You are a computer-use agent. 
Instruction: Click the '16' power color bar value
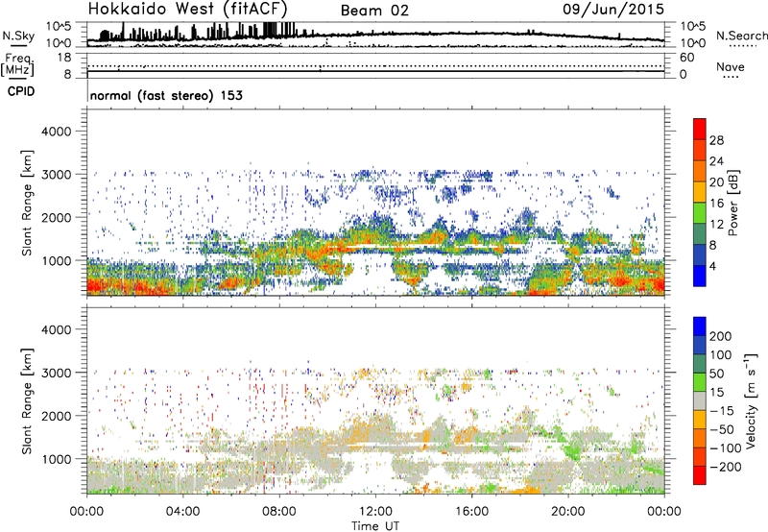pos(716,204)
